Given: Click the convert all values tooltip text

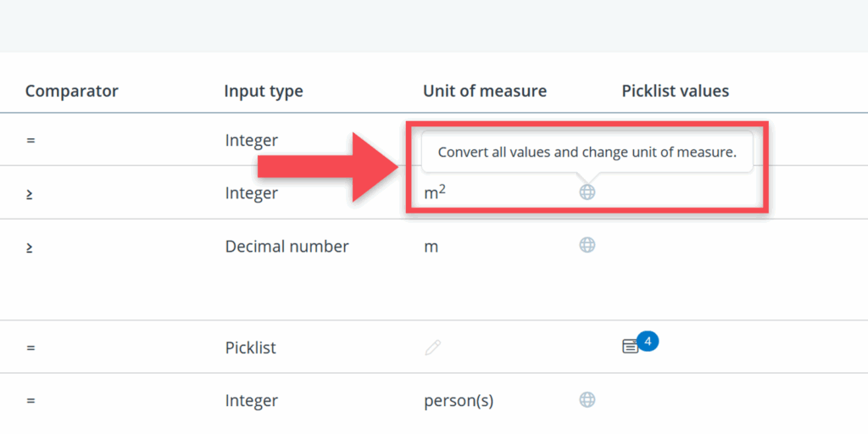Looking at the screenshot, I should tap(587, 153).
